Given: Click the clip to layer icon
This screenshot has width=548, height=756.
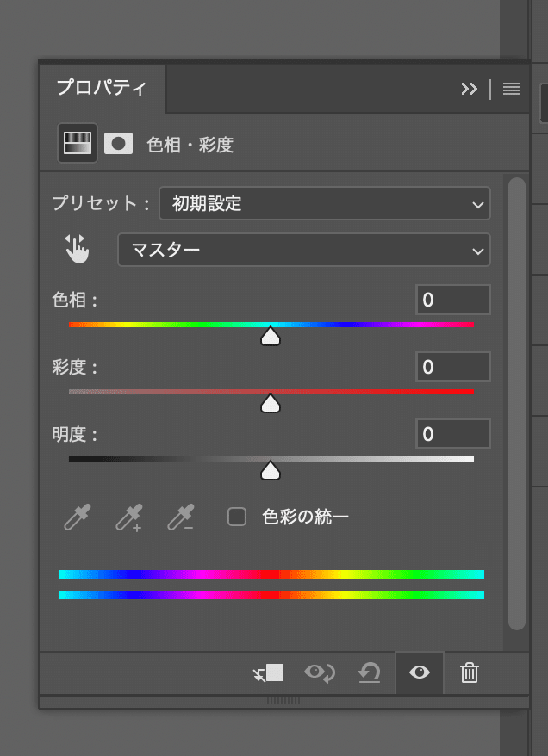Looking at the screenshot, I should 268,672.
